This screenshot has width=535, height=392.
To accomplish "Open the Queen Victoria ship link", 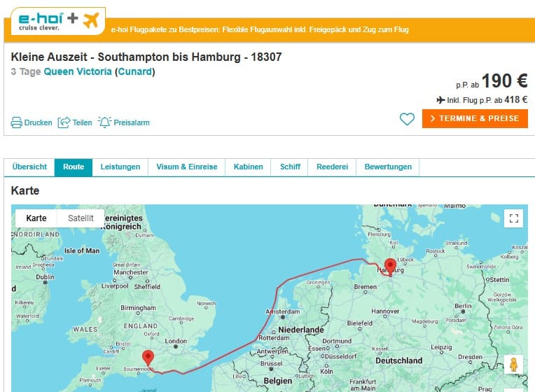I will coord(78,71).
